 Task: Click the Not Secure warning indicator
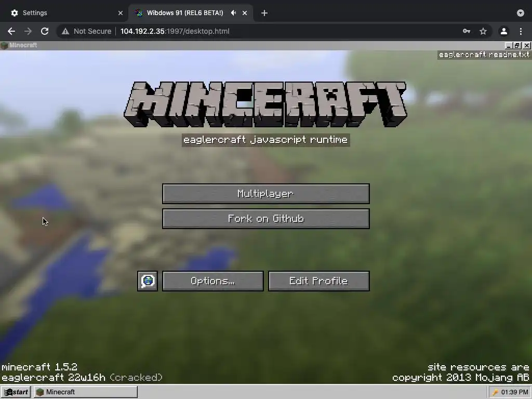(x=87, y=31)
